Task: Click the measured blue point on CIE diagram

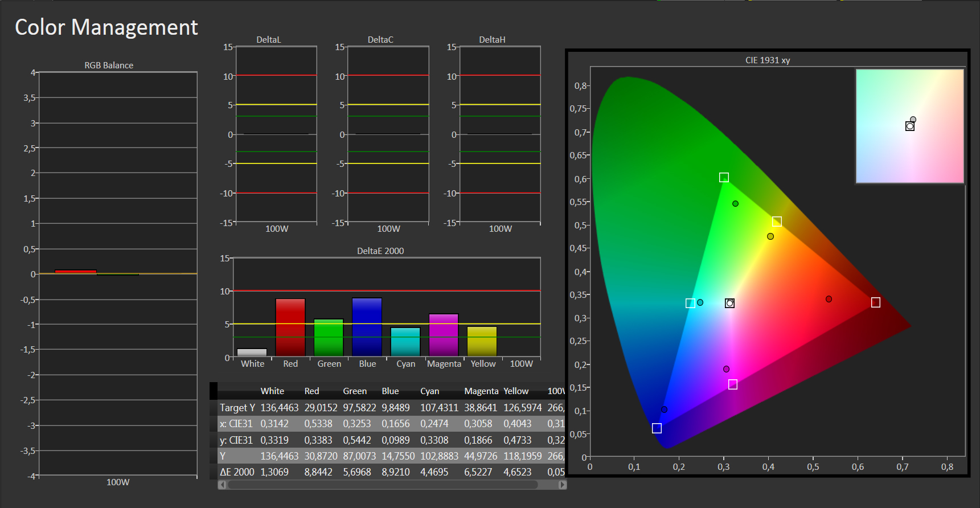Action: click(x=664, y=409)
